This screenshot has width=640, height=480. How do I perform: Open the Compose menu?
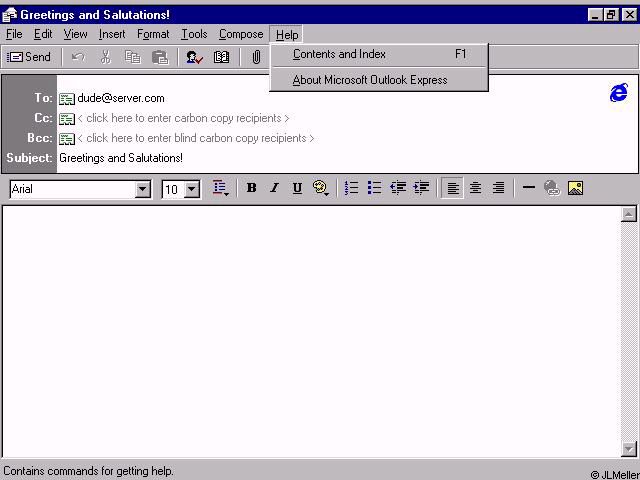241,34
